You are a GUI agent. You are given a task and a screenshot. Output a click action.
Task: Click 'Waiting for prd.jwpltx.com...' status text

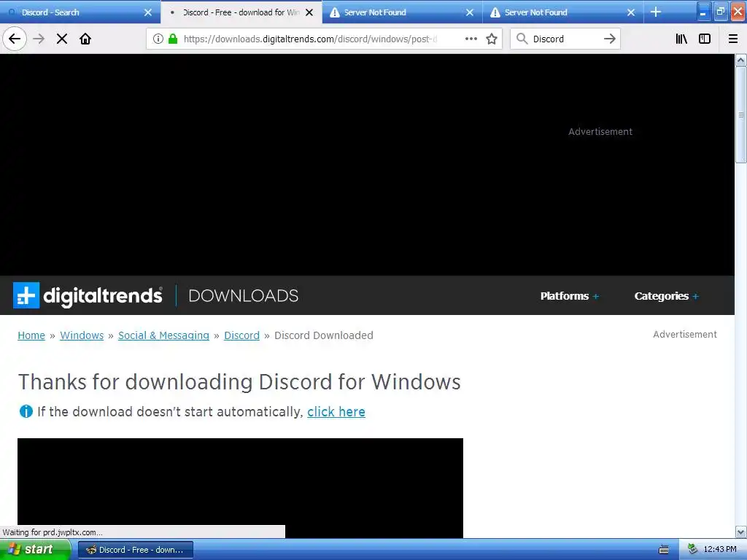pyautogui.click(x=53, y=532)
